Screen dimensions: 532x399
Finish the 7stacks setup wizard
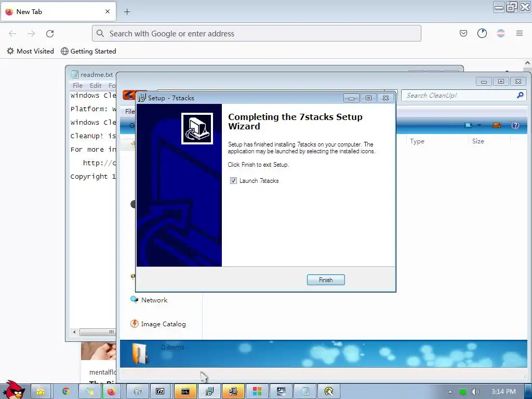[326, 280]
